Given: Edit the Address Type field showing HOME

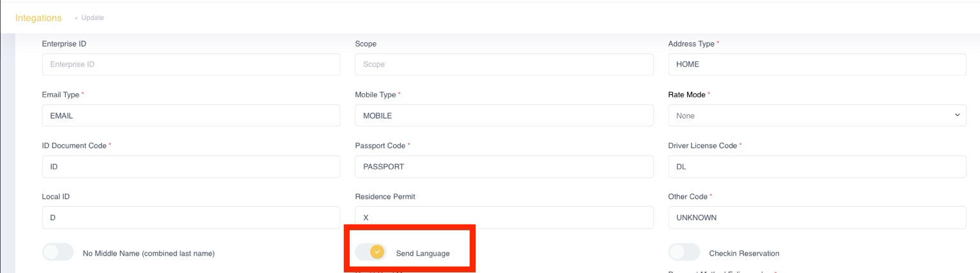Looking at the screenshot, I should [817, 64].
